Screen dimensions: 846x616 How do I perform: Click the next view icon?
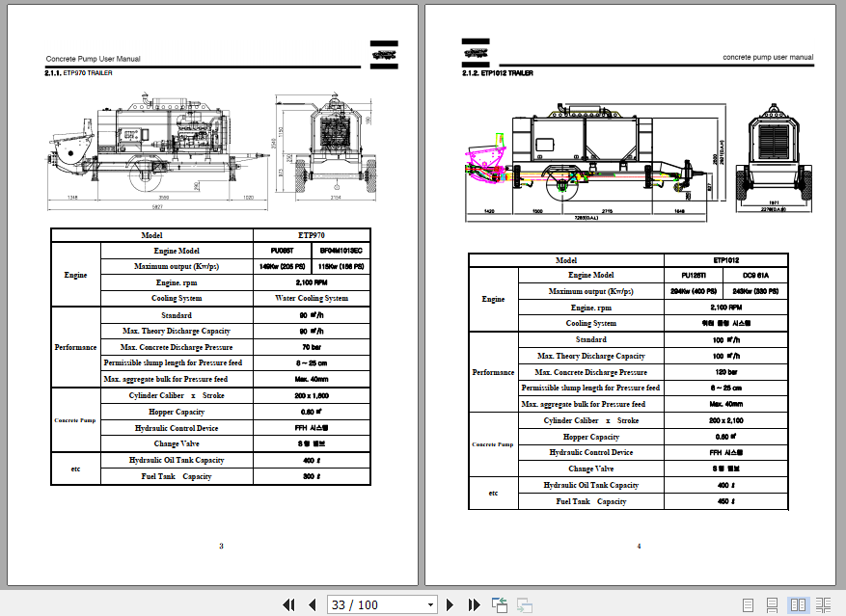pyautogui.click(x=524, y=604)
